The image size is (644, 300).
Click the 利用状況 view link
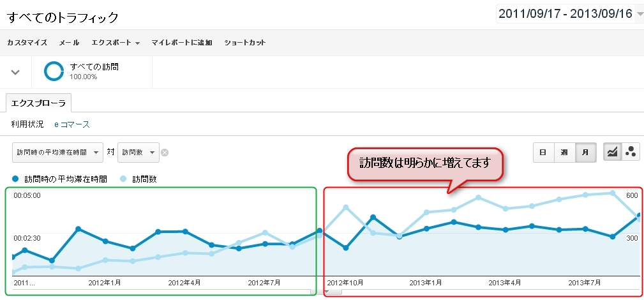(x=27, y=124)
